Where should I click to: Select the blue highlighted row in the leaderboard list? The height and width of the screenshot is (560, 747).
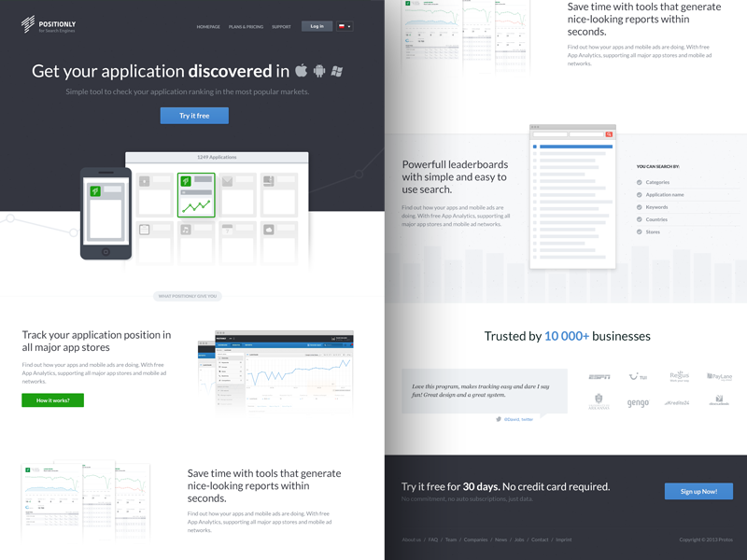click(572, 147)
